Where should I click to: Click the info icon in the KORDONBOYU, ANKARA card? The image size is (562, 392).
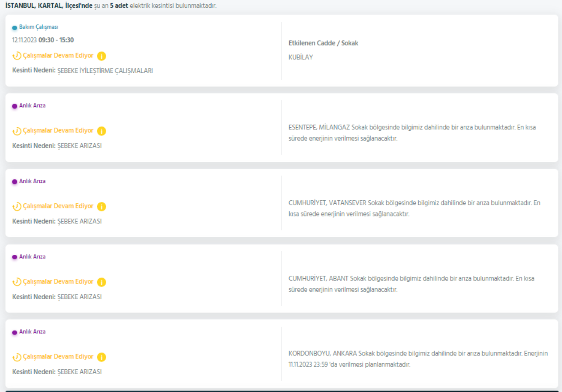coord(102,357)
